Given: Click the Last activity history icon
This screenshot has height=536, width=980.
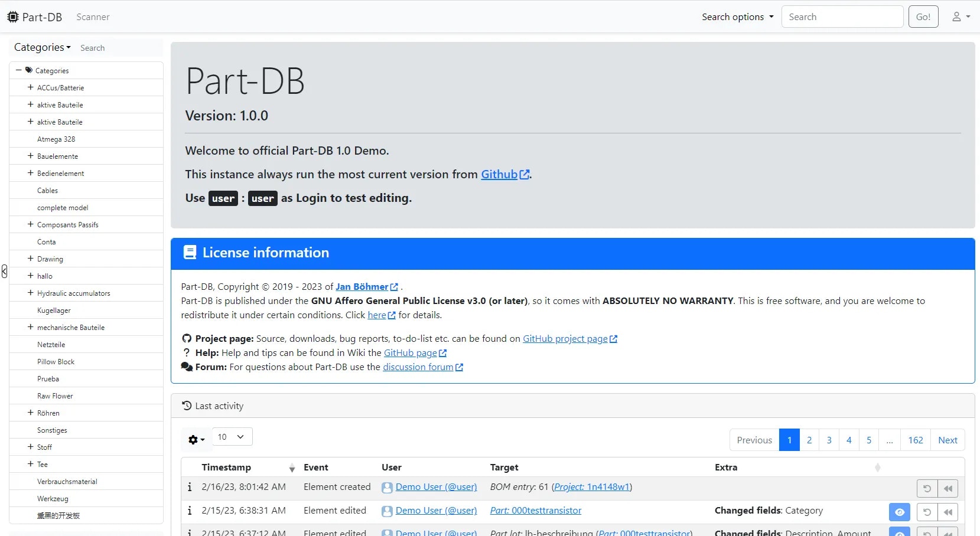Looking at the screenshot, I should click(187, 406).
